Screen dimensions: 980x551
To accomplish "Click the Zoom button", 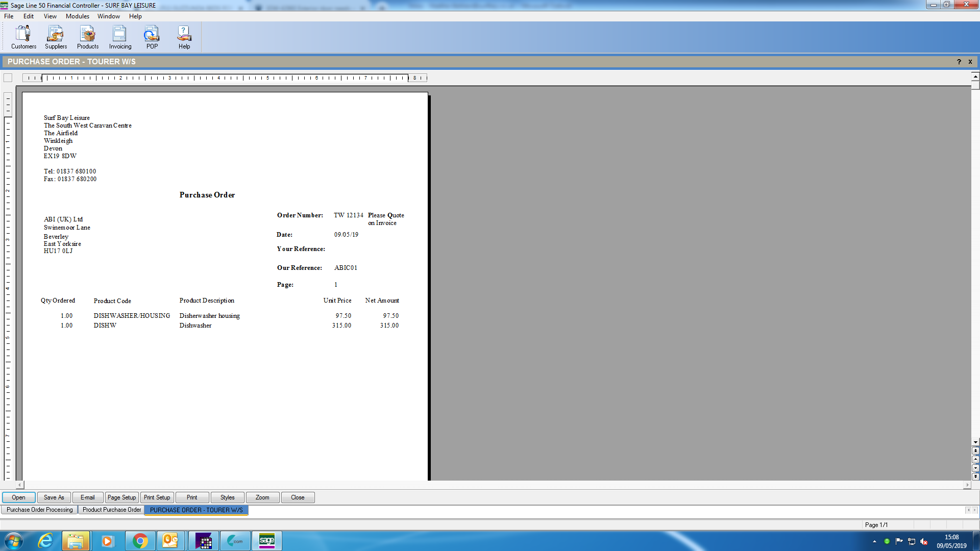I will click(262, 497).
